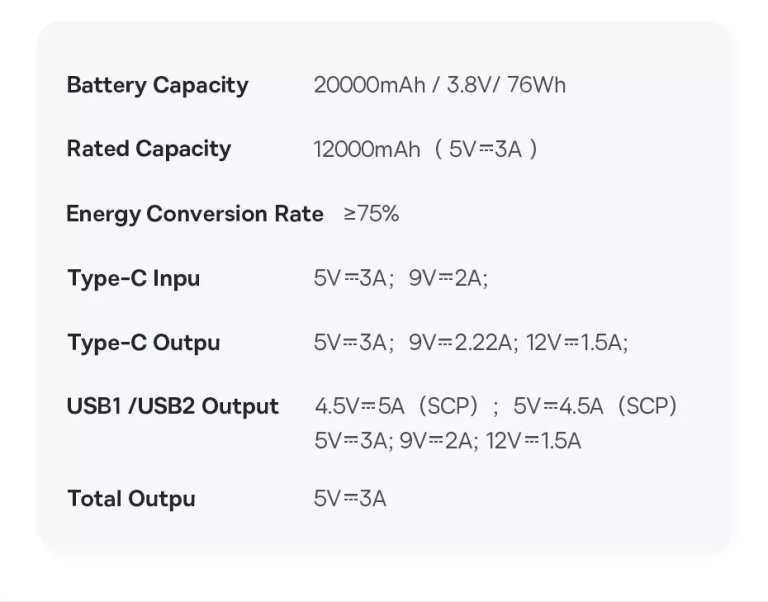Click 9V⎓2A in the second USB output line
768x602 pixels.
coord(439,440)
